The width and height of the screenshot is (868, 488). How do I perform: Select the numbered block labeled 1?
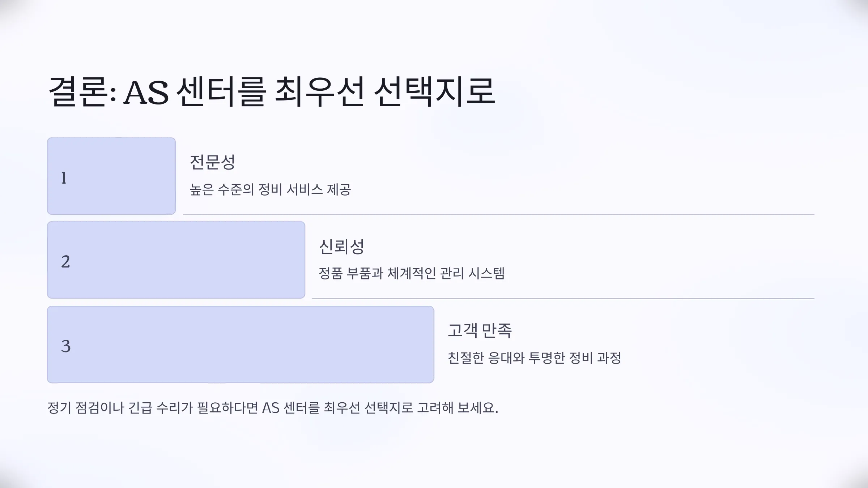[x=111, y=176]
